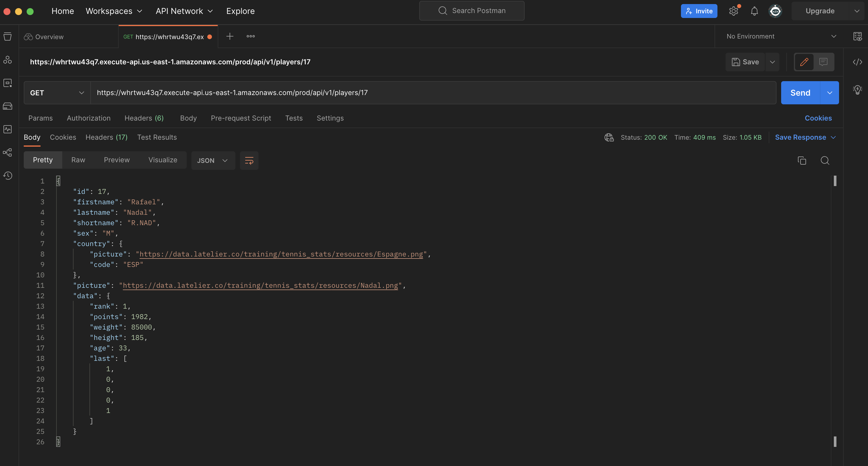Open the JSON format dropdown
The width and height of the screenshot is (868, 466).
213,161
